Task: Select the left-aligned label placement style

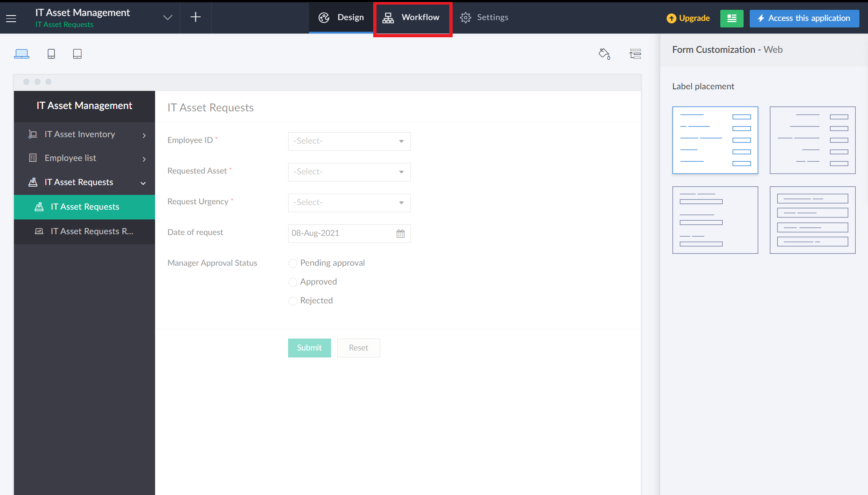Action: point(715,140)
